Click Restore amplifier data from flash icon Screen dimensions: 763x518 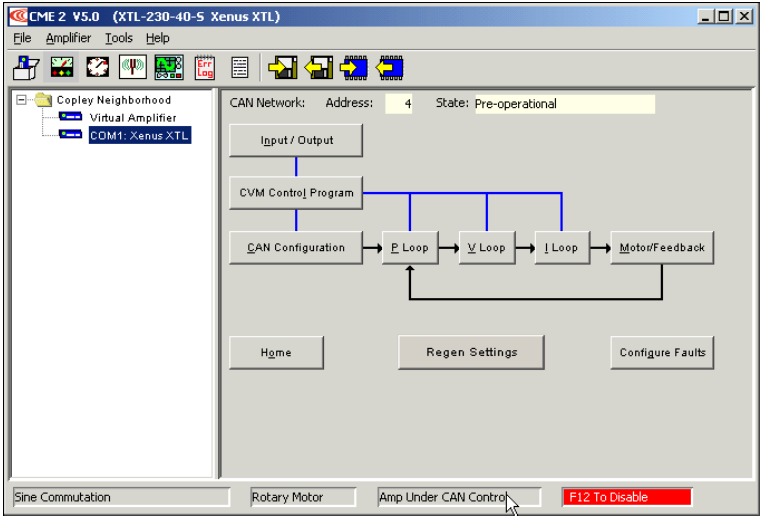tap(390, 67)
